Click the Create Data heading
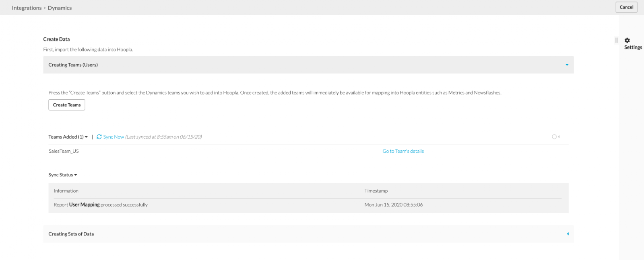The height and width of the screenshot is (260, 644). click(x=56, y=39)
